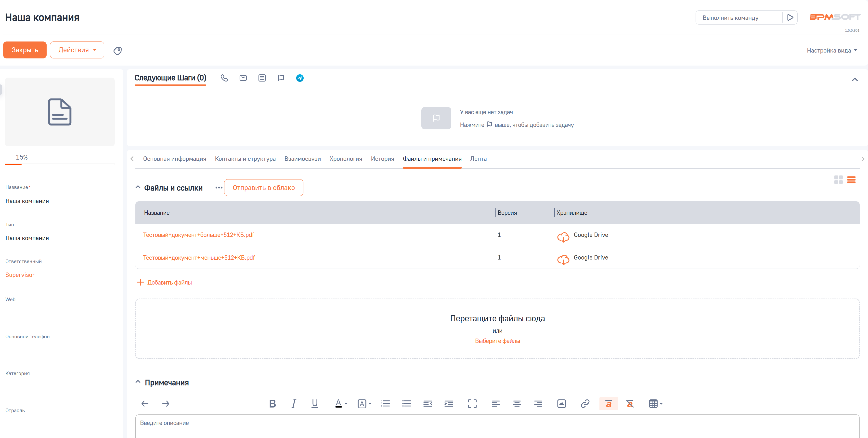Switch files to tile view
The image size is (868, 438).
pyautogui.click(x=838, y=180)
